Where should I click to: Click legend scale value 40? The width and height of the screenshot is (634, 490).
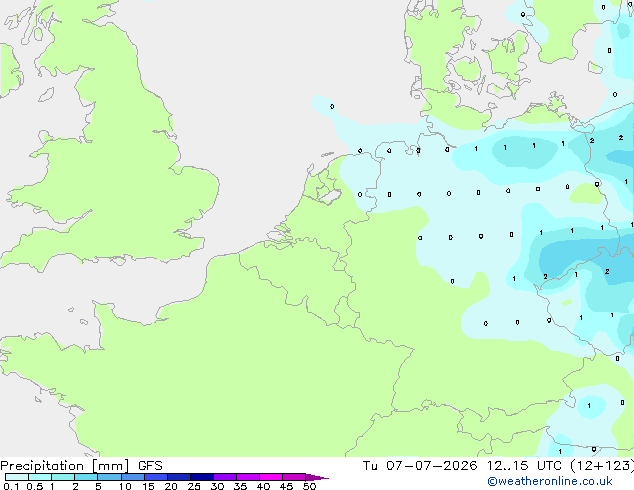tap(263, 486)
